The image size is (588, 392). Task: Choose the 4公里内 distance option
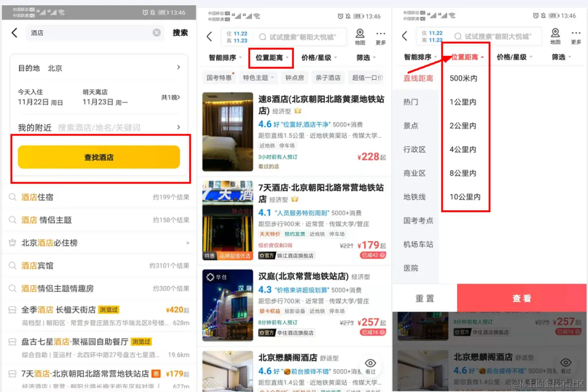463,150
